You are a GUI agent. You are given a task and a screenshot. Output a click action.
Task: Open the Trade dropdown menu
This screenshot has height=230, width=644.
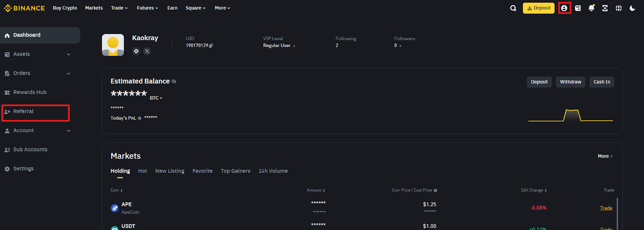pyautogui.click(x=119, y=8)
